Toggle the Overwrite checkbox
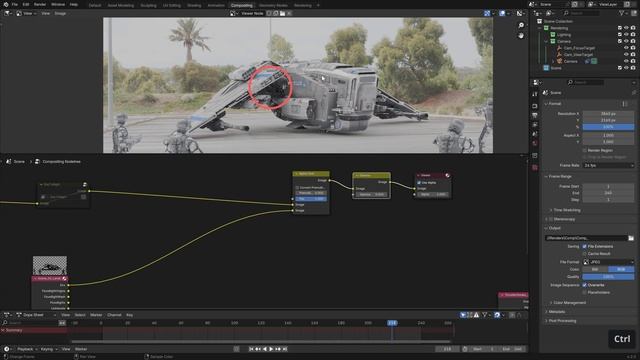Screen dimensions: 640x360 (x=584, y=285)
